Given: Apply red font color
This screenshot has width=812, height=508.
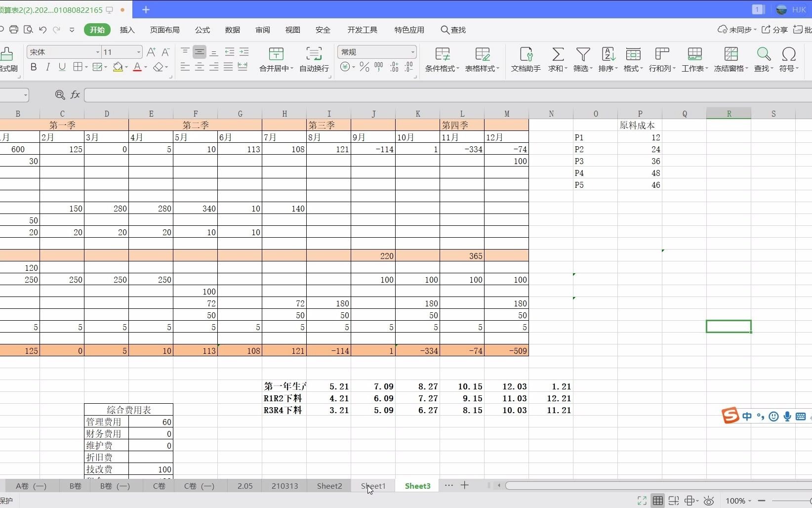Looking at the screenshot, I should (x=137, y=67).
